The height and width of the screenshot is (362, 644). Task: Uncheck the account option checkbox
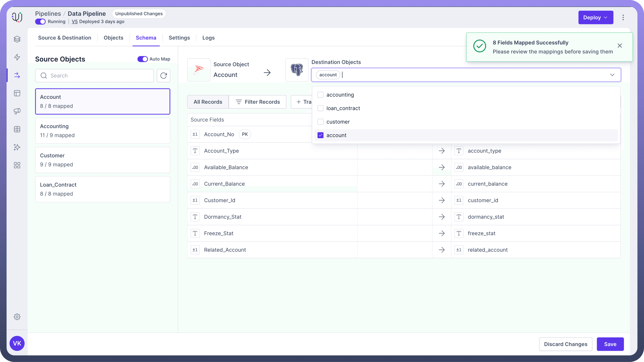320,135
